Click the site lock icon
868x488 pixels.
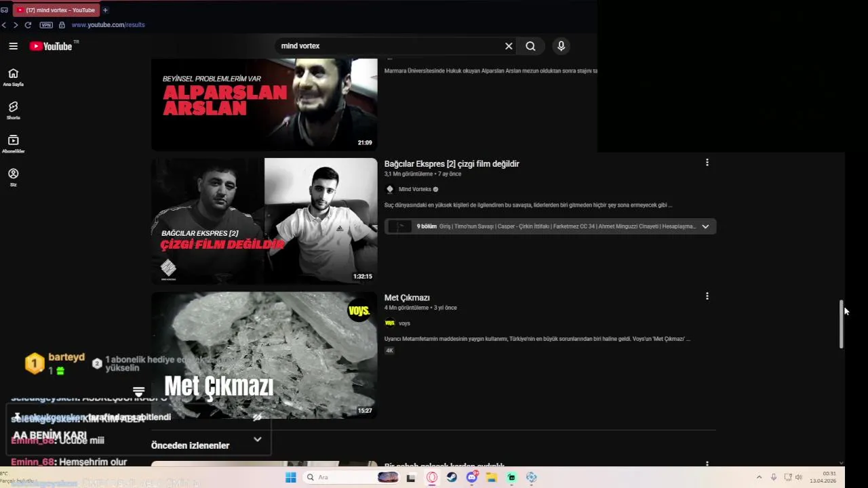pyautogui.click(x=62, y=25)
